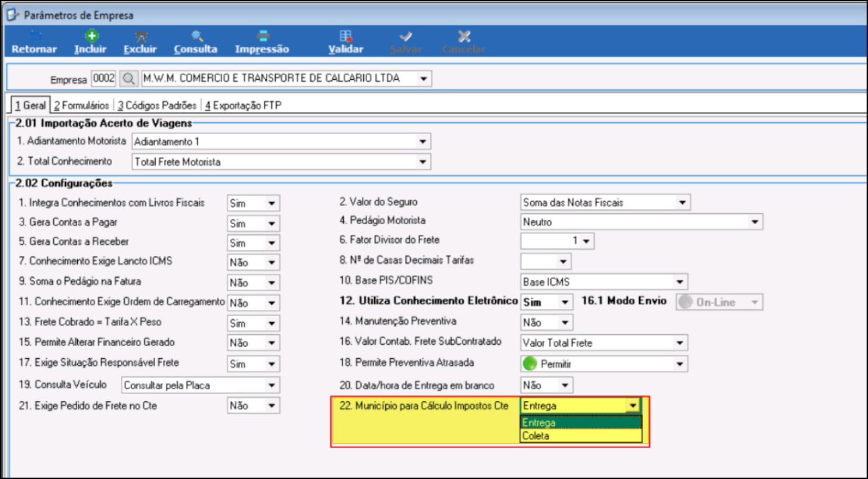Open the 3 Códigos Padrões tab
This screenshot has height=479, width=868.
pyautogui.click(x=156, y=105)
